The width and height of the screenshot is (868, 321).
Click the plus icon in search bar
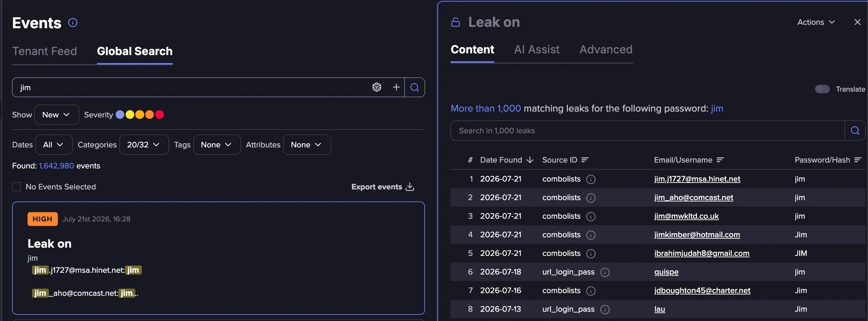click(x=396, y=87)
